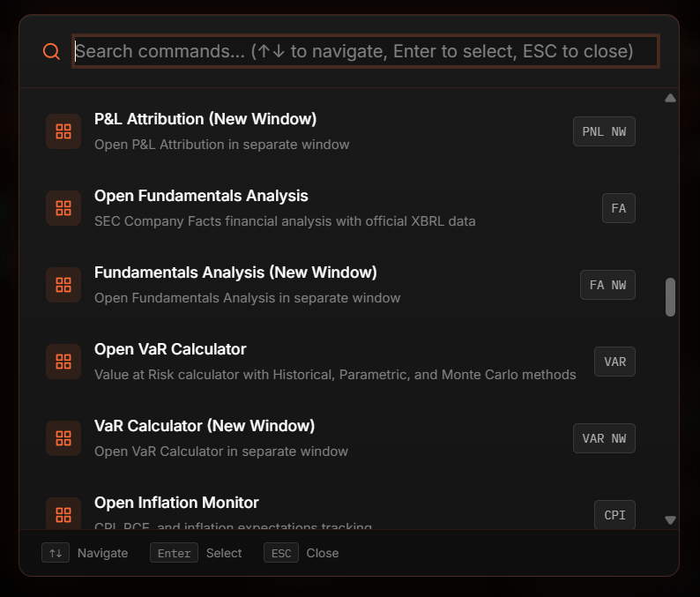The image size is (700, 597).
Task: Click the CPI shortcut badge
Action: (614, 515)
